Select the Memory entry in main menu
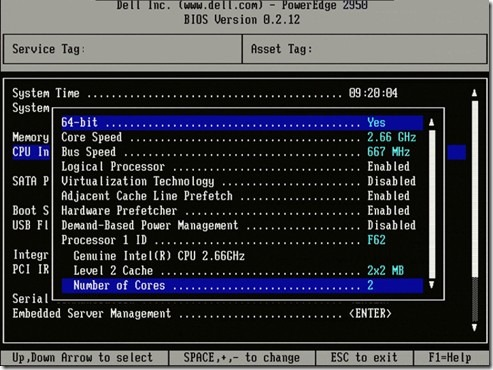The width and height of the screenshot is (493, 370). point(31,137)
